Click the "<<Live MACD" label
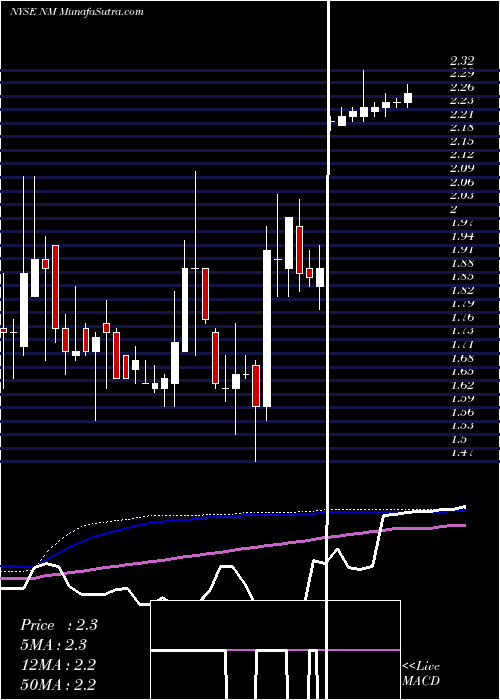This screenshot has height=700, width=500. point(421,674)
